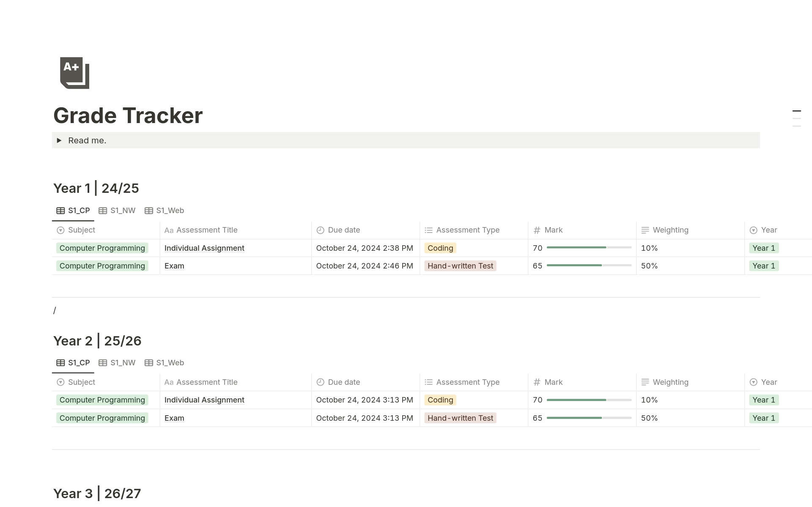Click the Weighting column text icon in Year 1
The width and height of the screenshot is (812, 507).
pos(645,230)
